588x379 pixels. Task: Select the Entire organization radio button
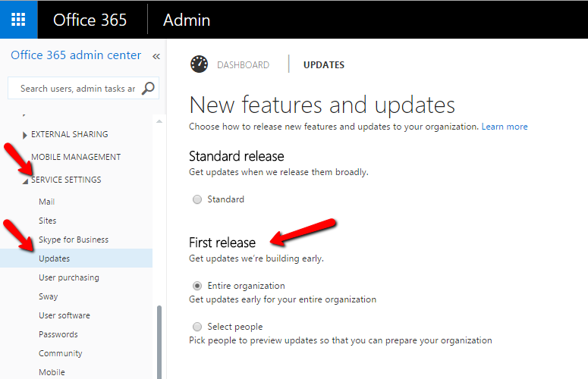[197, 286]
